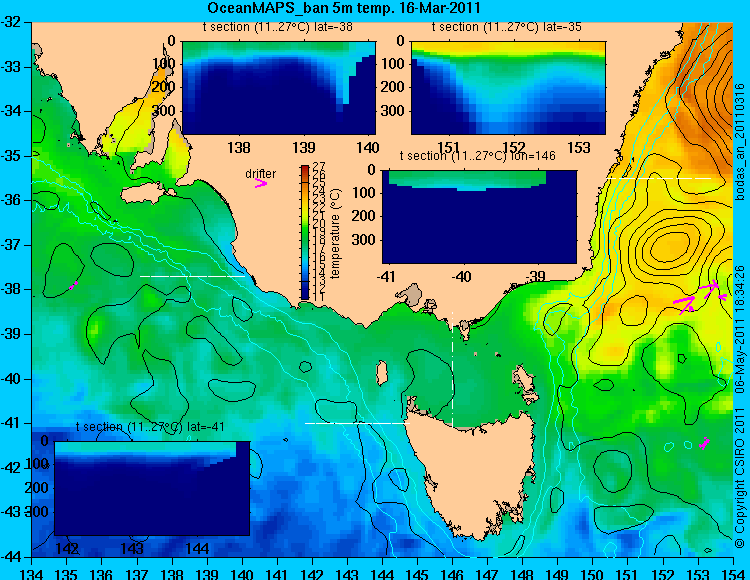Select the lat=-41 temperature section inset plot

pos(152,488)
